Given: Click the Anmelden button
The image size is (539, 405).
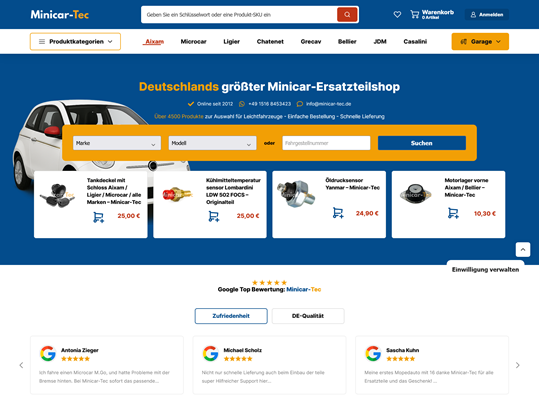Looking at the screenshot, I should click(x=487, y=14).
